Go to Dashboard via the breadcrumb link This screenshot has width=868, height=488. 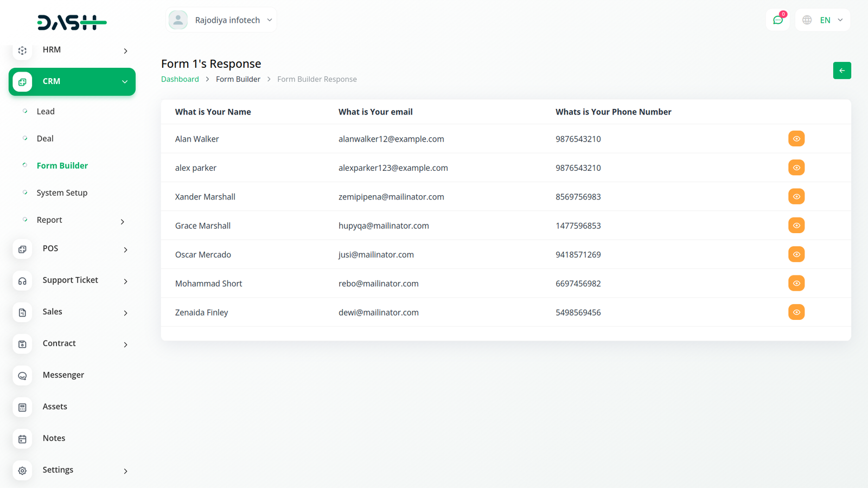click(180, 79)
